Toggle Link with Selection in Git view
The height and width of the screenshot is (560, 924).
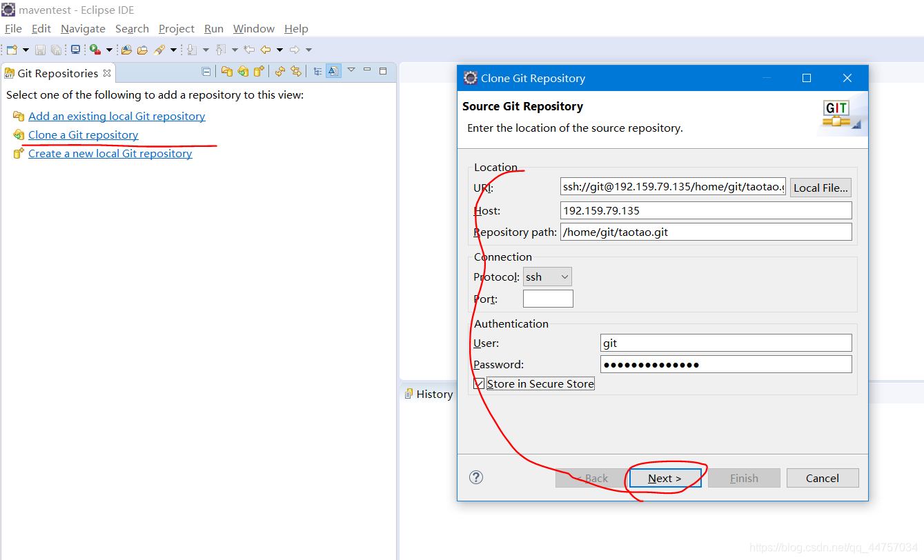coord(296,71)
